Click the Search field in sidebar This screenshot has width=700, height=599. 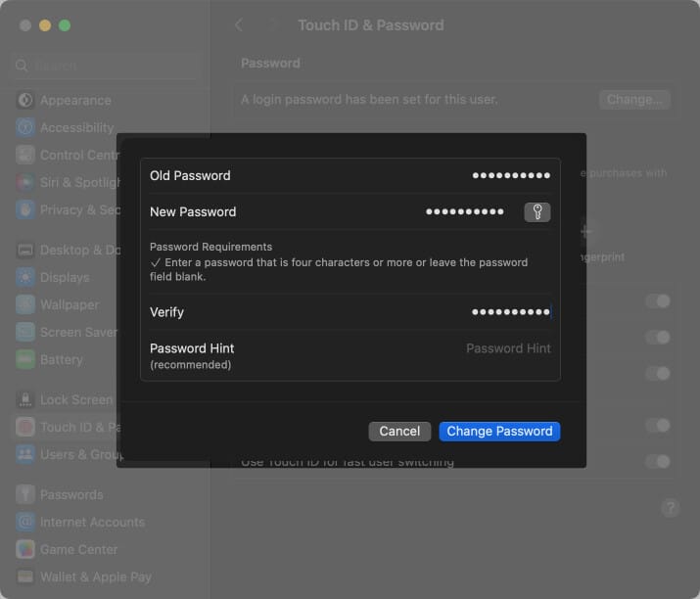(x=104, y=66)
